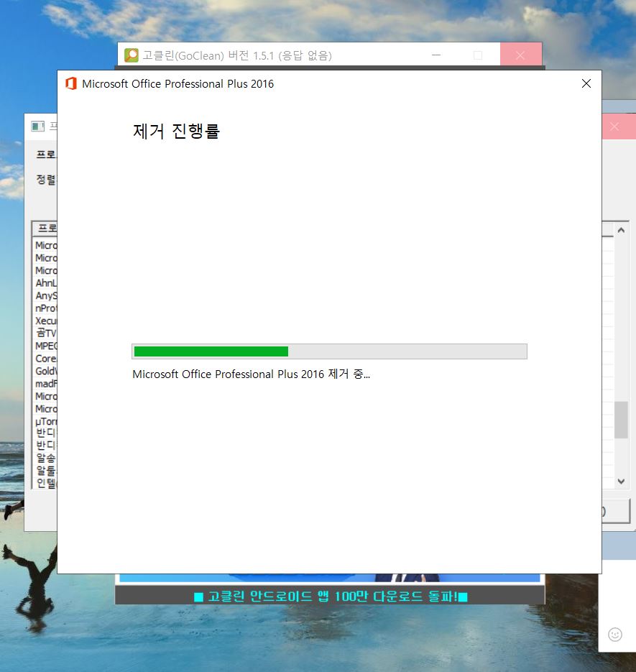Select the 'nPro' row in program list
Screen dimensions: 636x672
click(46, 308)
